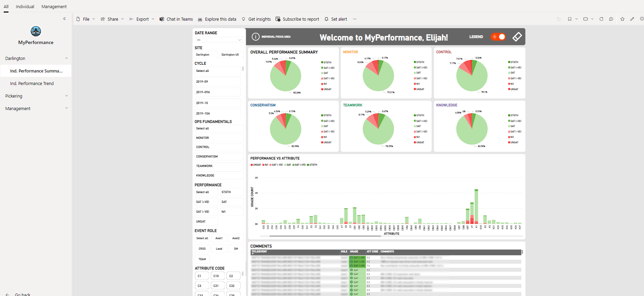This screenshot has width=644, height=296.
Task: Click the ATT CODE column header
Action: pyautogui.click(x=372, y=252)
